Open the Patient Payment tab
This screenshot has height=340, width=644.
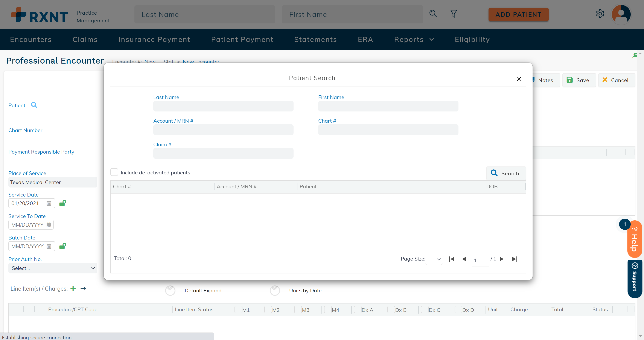(x=242, y=40)
